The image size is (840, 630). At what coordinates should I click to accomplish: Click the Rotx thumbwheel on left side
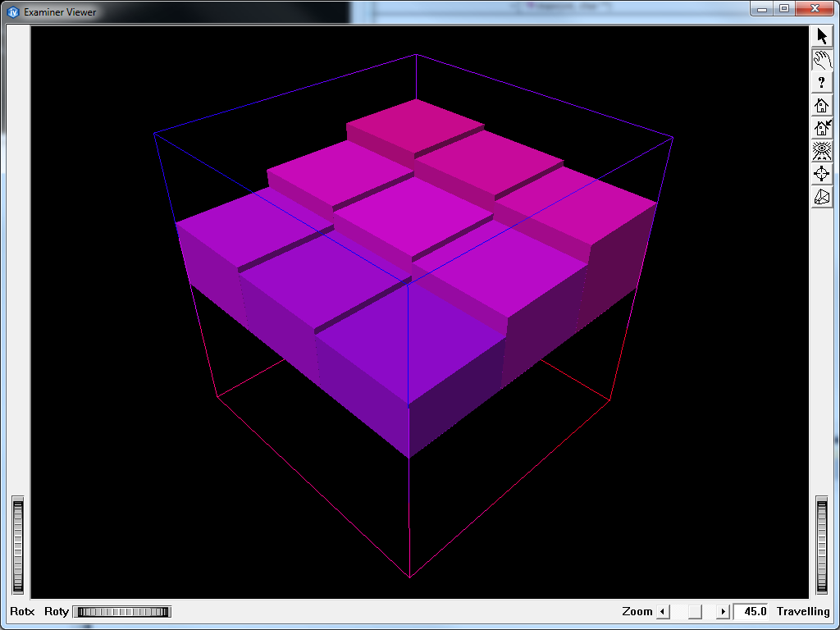point(18,545)
